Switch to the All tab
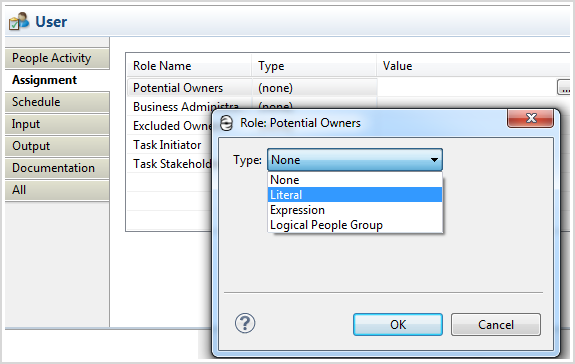Viewport: 575px width, 364px height. tap(57, 190)
